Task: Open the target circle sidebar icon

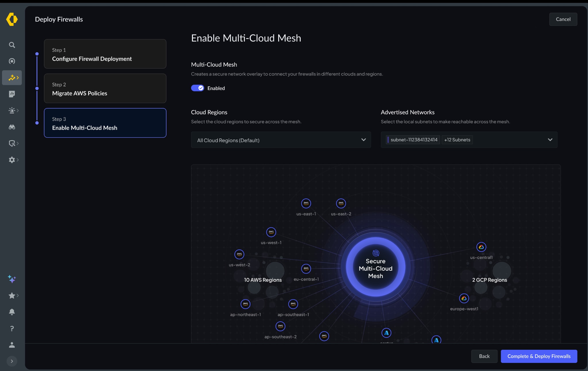Action: coord(12,61)
